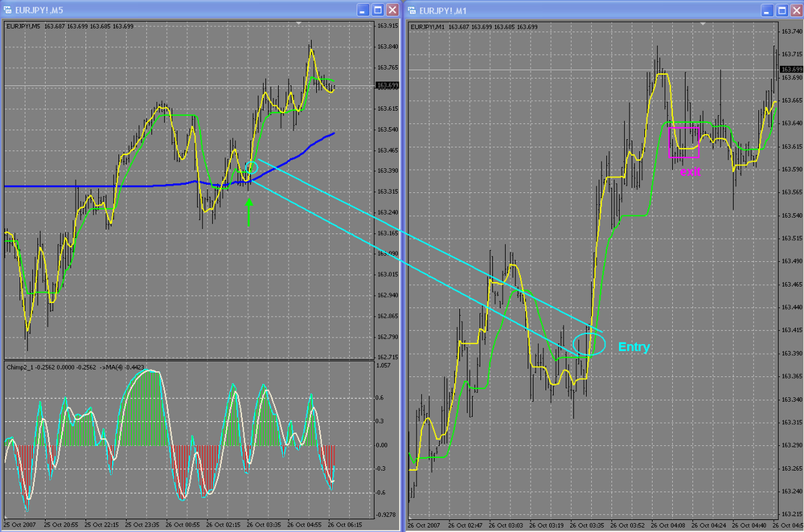This screenshot has height=532, width=804.
Task: Click price level 163.215 on M1 axis
Action: coord(792,514)
